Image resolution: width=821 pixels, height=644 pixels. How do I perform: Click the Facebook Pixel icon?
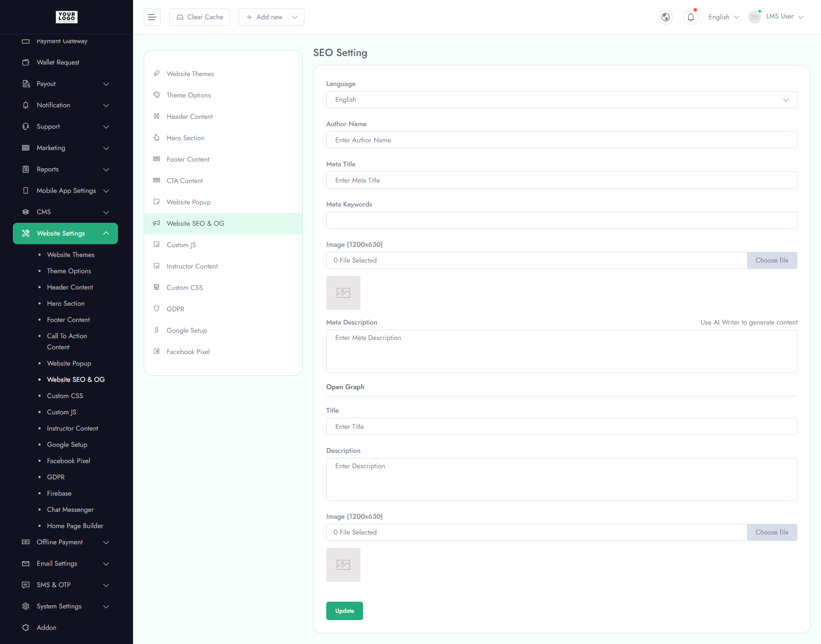[x=157, y=352]
